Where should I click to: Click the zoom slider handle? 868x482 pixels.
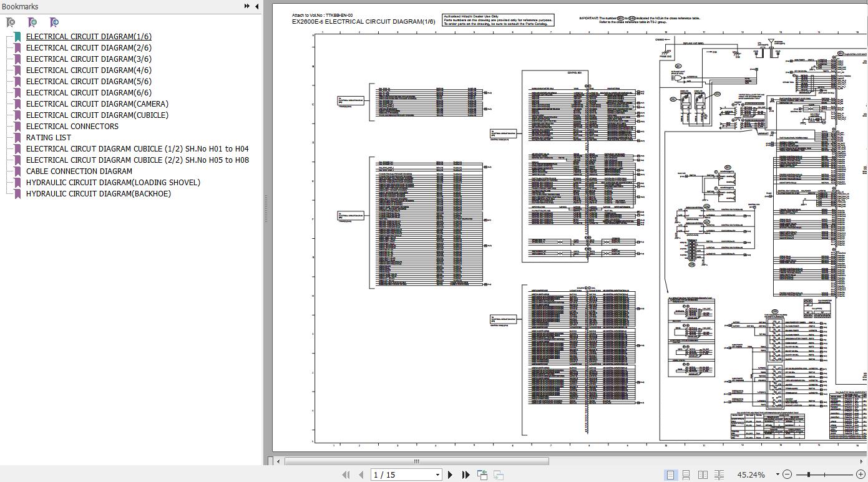(808, 475)
